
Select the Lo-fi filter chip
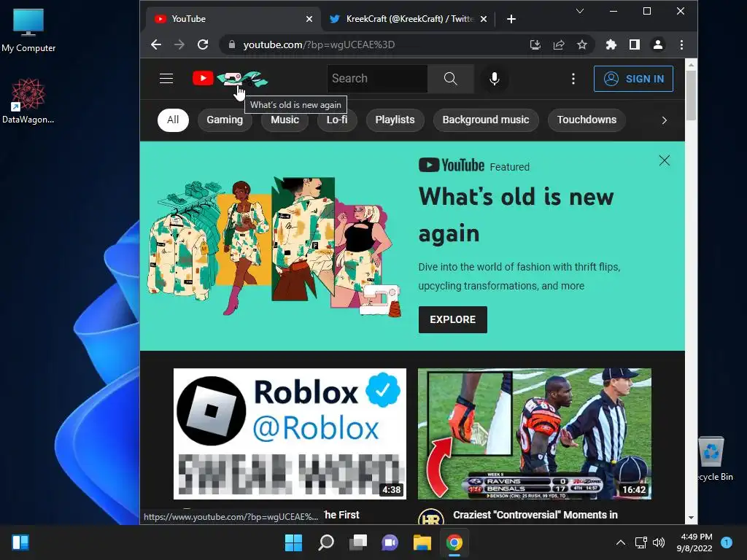point(337,120)
